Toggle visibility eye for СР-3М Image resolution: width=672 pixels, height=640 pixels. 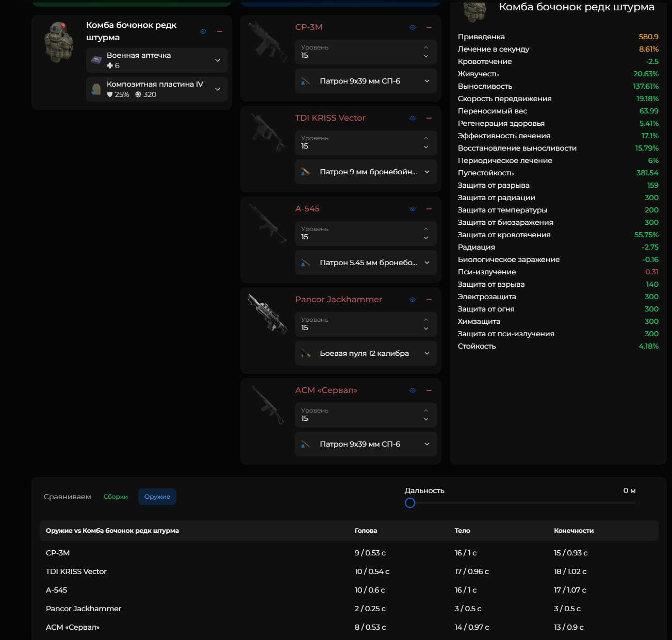click(x=413, y=27)
